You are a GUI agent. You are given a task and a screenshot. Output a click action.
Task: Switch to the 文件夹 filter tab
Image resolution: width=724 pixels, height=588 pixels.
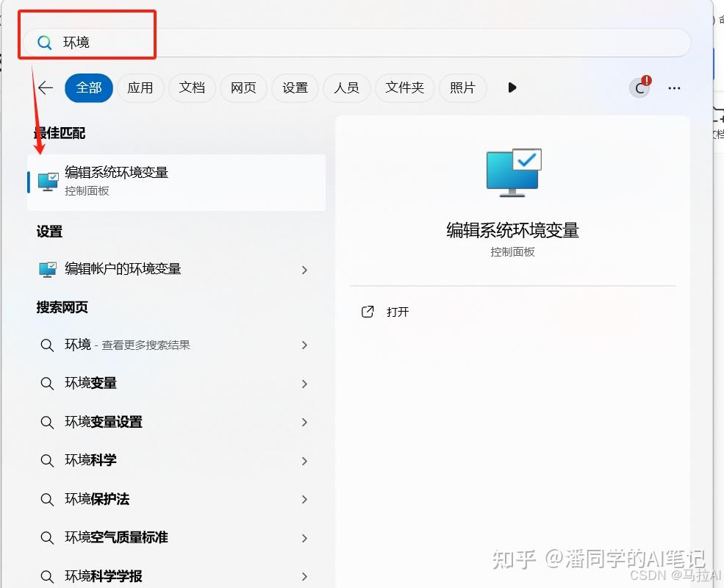pos(404,87)
